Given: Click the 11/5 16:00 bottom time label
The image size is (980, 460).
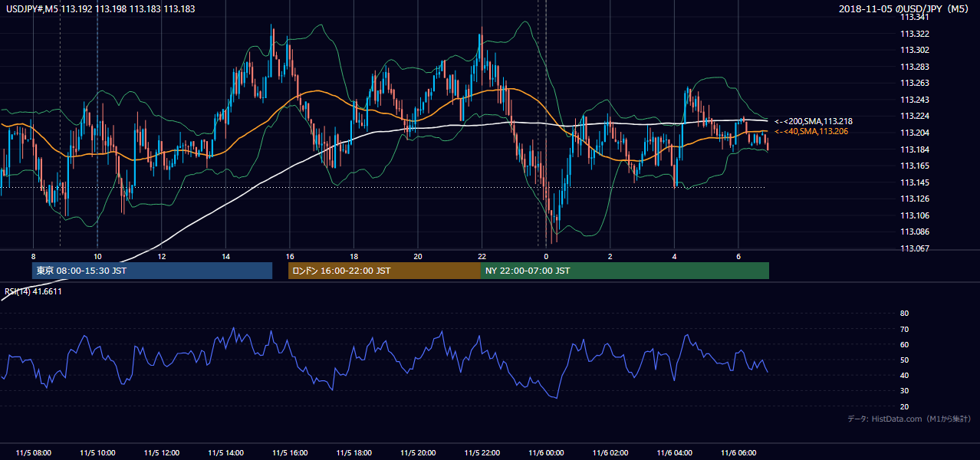Looking at the screenshot, I should 290,453.
